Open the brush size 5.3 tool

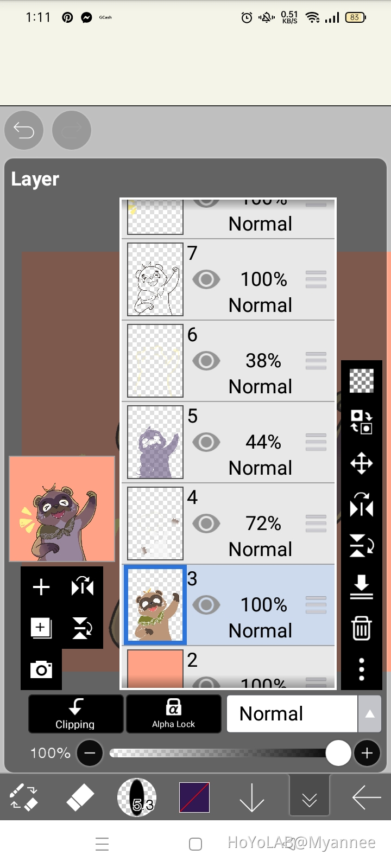(137, 797)
